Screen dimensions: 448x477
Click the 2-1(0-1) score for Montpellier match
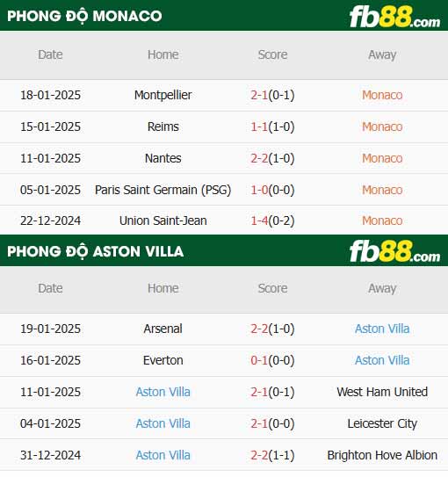tap(272, 95)
